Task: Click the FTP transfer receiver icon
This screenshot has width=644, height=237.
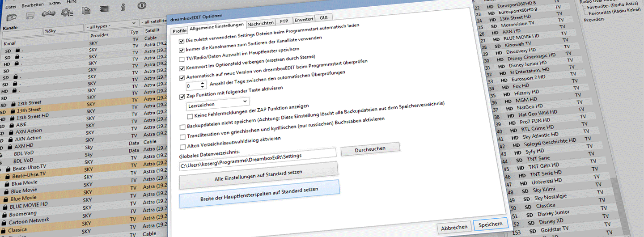Action: [x=48, y=14]
